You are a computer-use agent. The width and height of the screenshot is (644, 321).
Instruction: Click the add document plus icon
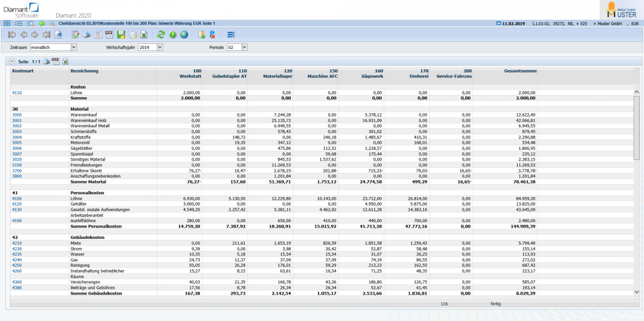(x=202, y=35)
